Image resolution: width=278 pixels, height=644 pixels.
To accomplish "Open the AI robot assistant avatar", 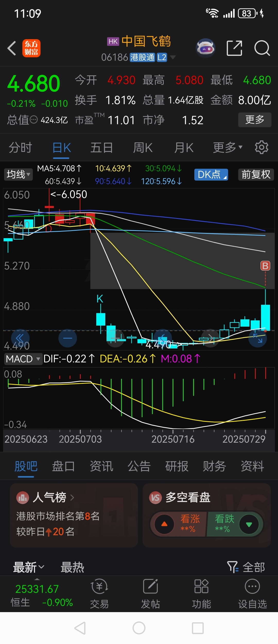I will (x=205, y=48).
